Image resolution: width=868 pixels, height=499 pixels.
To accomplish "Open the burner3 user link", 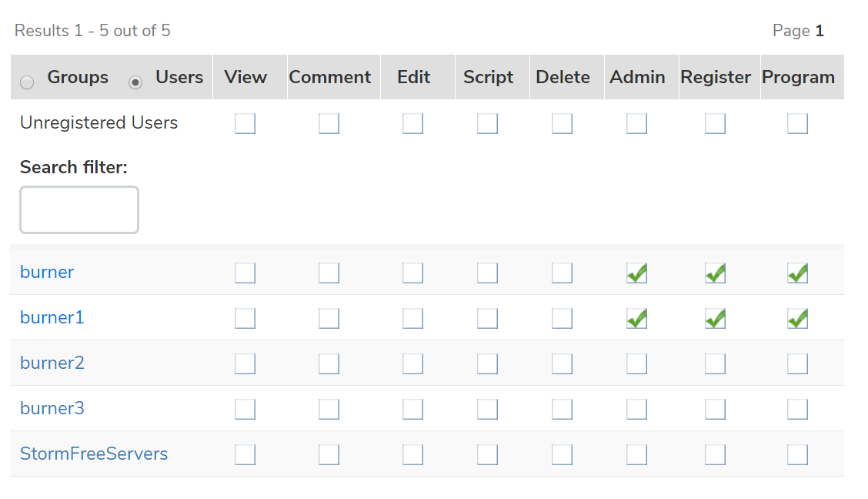I will pos(52,408).
